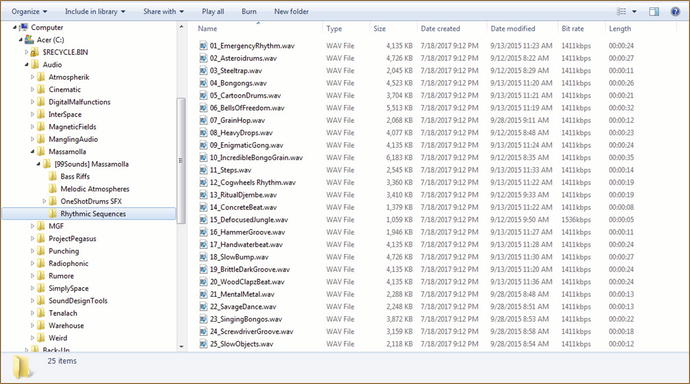The image size is (690, 384).
Task: Click the Acer (C:) drive icon
Action: click(29, 40)
